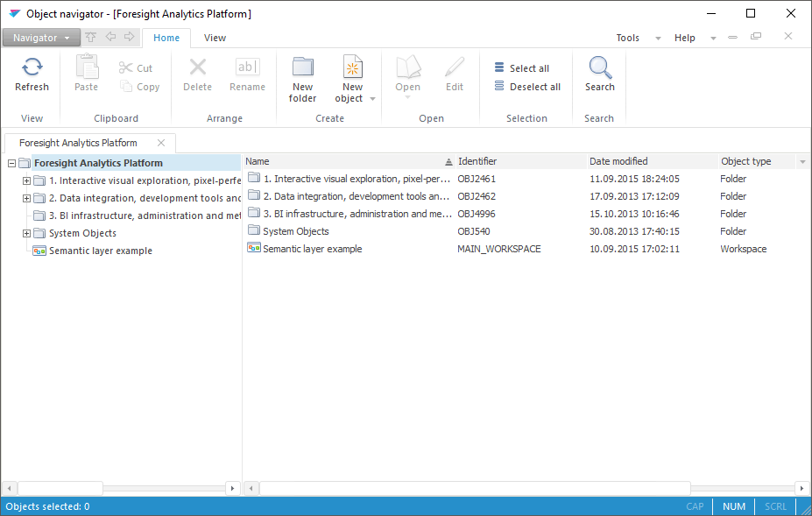Screen dimensions: 812x516
Task: Click the NUM status bar indicator
Action: pos(734,506)
